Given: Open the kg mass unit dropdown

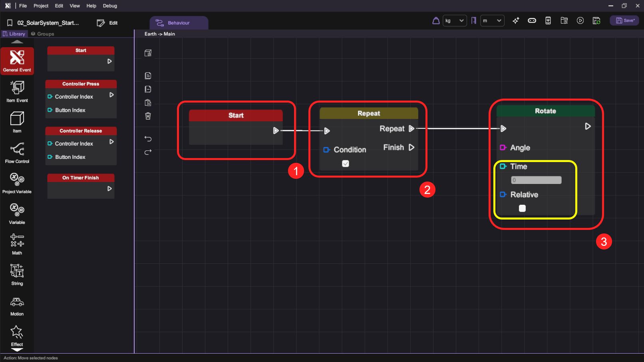Looking at the screenshot, I should [x=454, y=21].
